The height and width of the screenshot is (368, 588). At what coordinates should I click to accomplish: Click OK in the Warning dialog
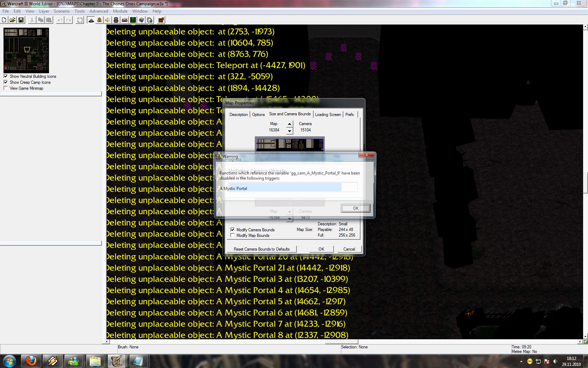[x=356, y=208]
